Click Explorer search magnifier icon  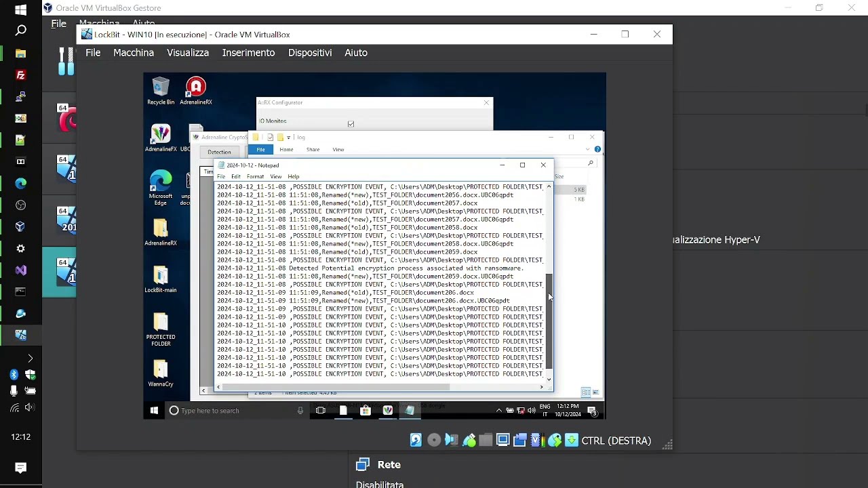(x=591, y=163)
